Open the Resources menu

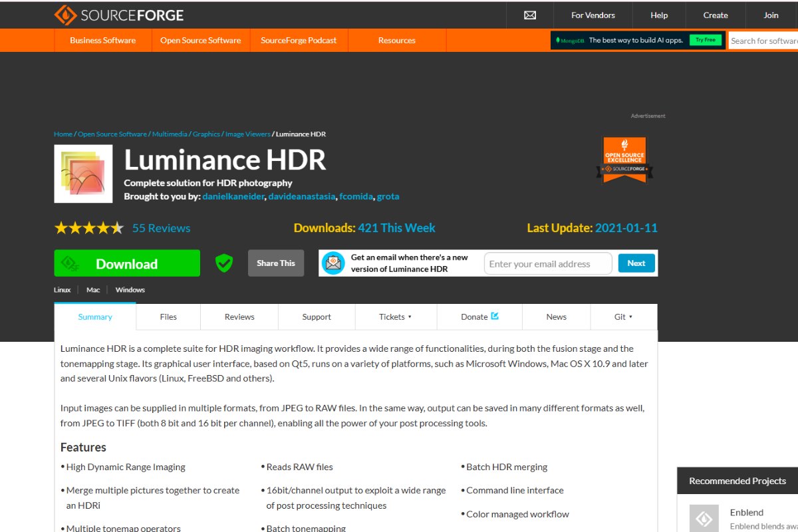tap(396, 40)
